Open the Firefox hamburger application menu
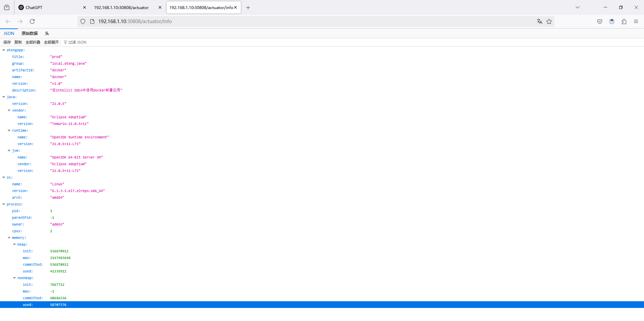 coord(636,21)
